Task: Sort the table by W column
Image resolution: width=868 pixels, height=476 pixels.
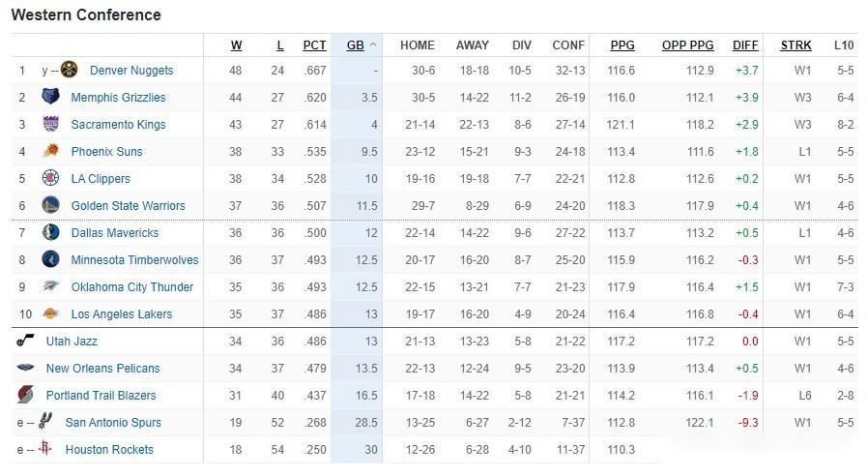Action: click(x=237, y=45)
